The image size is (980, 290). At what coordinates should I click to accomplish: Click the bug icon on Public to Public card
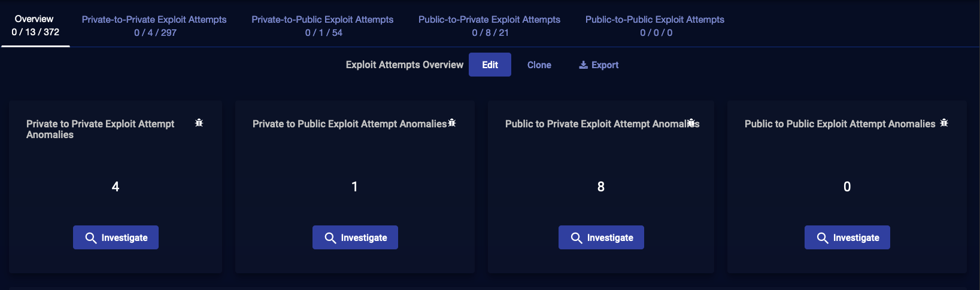(944, 123)
